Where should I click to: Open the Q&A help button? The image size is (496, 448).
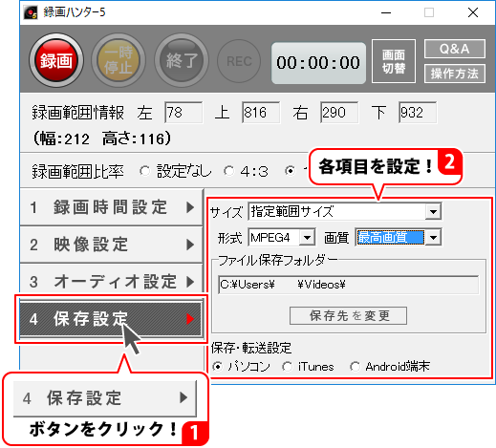(455, 49)
